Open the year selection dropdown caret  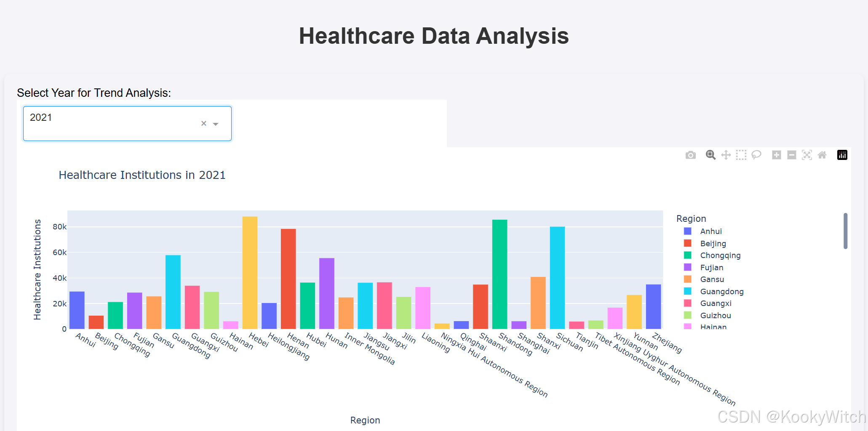coord(216,123)
